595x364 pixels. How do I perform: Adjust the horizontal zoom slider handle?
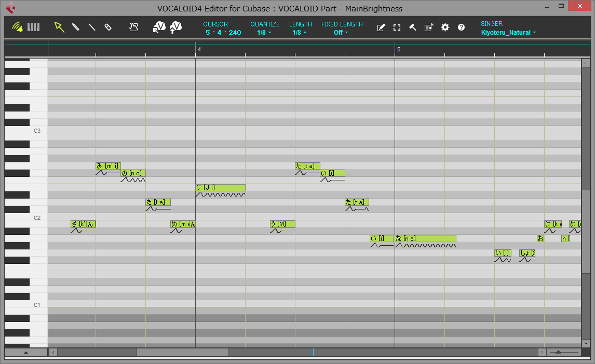(558, 352)
